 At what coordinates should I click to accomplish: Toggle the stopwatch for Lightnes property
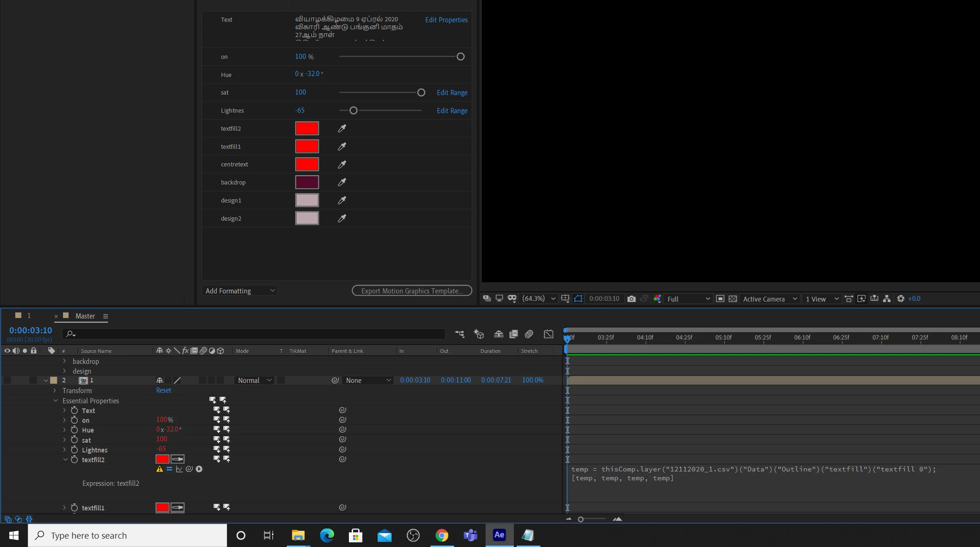74,450
